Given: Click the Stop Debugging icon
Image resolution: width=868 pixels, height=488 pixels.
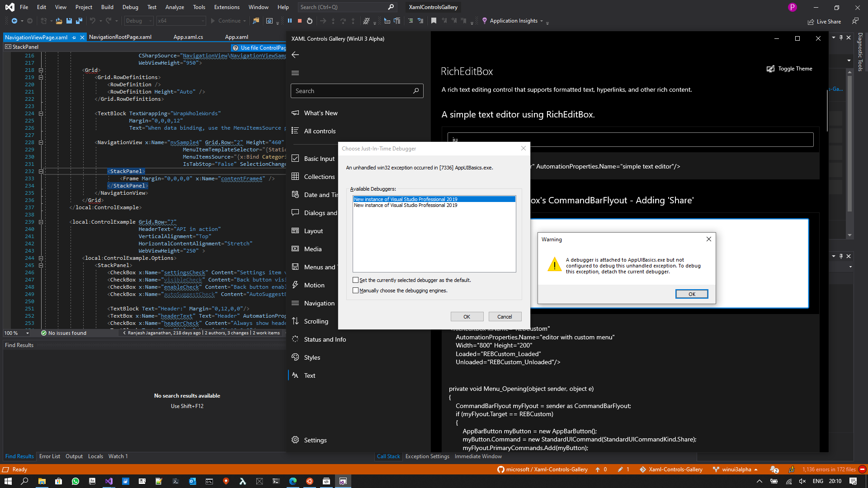Looking at the screenshot, I should (300, 21).
